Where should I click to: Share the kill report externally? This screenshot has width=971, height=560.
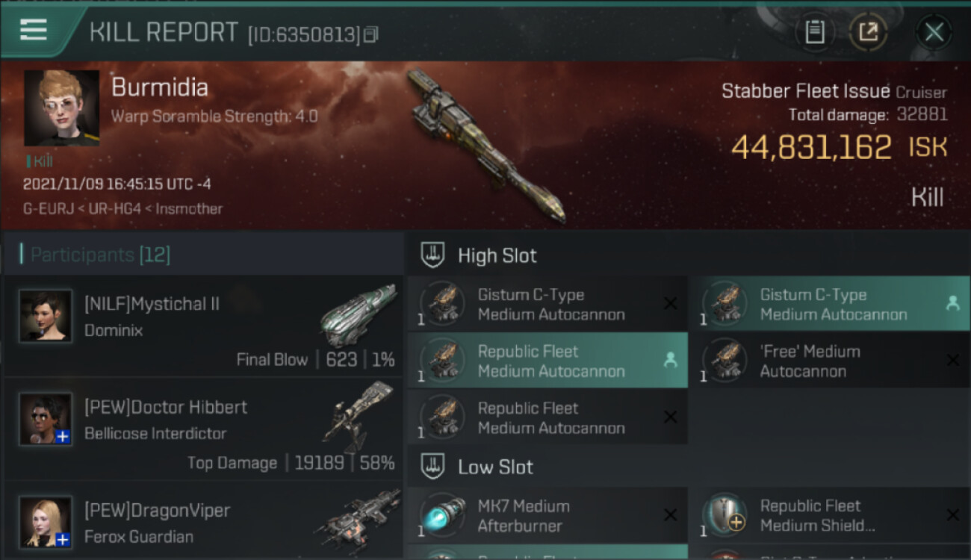tap(868, 32)
